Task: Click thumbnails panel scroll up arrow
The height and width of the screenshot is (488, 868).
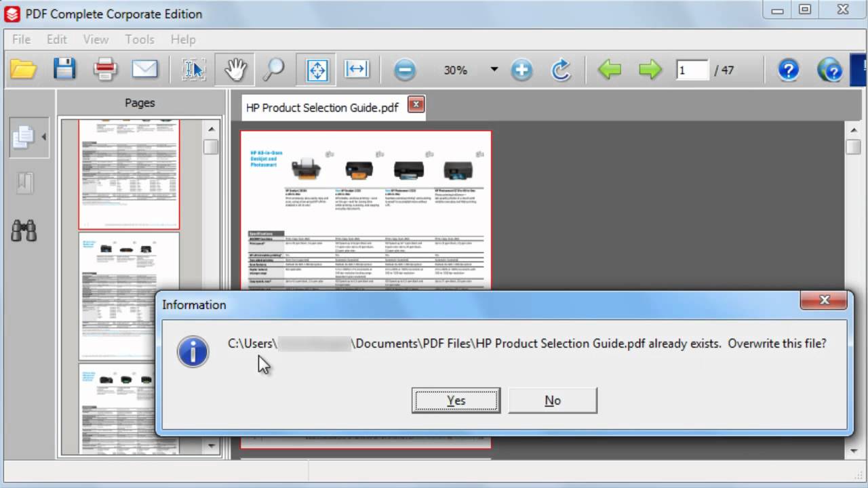Action: [x=211, y=128]
